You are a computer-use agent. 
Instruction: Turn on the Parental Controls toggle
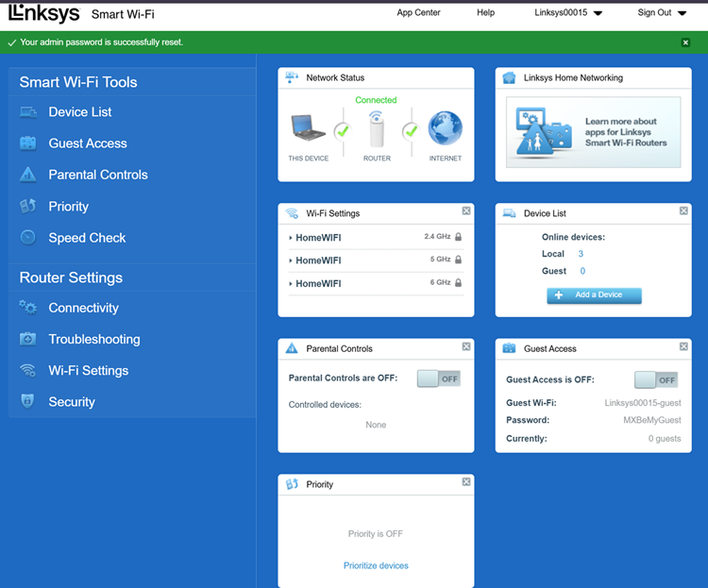click(438, 378)
